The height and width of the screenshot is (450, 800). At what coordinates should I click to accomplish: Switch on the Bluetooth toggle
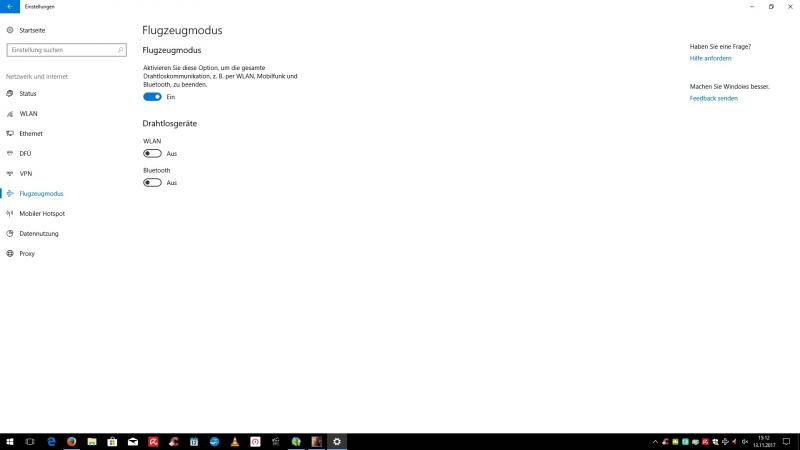point(152,183)
